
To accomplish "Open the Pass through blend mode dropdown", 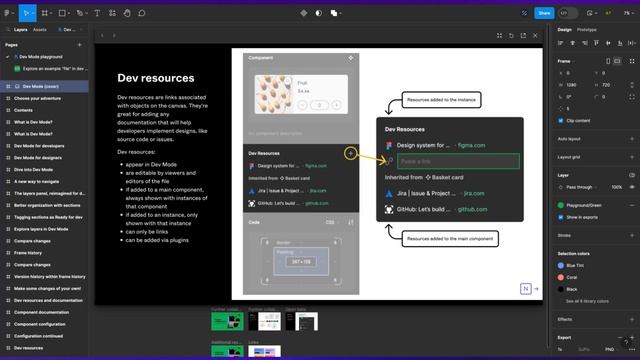I will [581, 187].
